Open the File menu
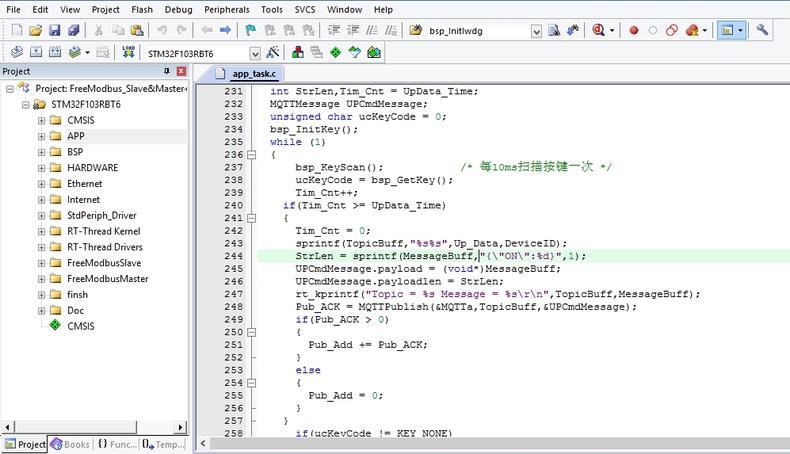The image size is (790, 454). point(13,9)
